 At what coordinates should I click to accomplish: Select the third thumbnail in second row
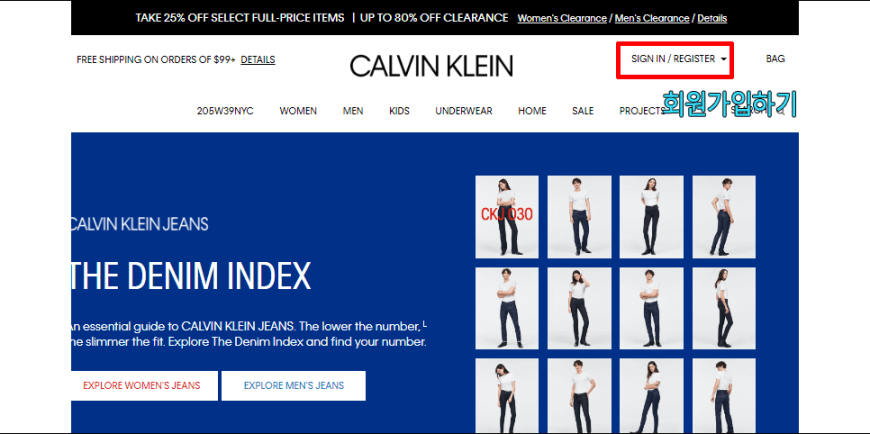coord(651,308)
